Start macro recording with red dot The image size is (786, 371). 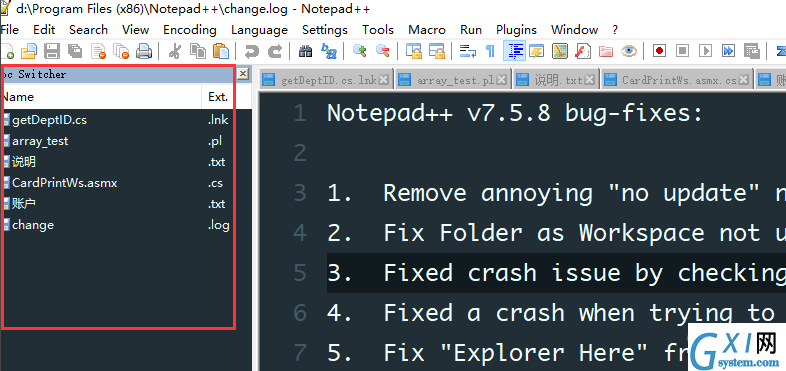(x=659, y=51)
